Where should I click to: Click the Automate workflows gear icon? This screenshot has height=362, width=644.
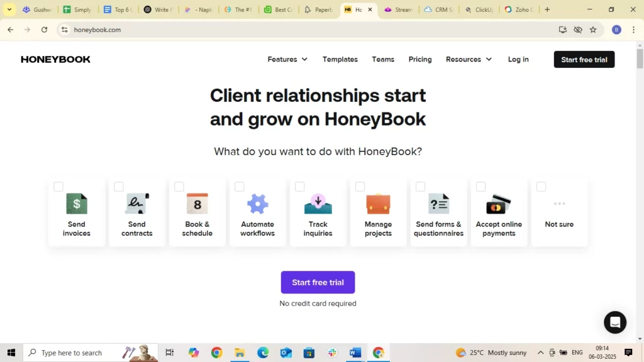[257, 203]
